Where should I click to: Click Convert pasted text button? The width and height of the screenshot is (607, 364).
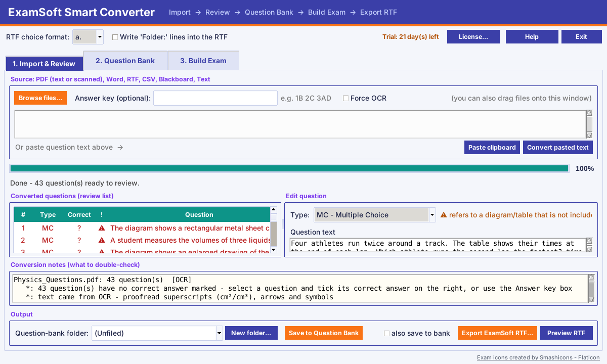[x=558, y=148]
